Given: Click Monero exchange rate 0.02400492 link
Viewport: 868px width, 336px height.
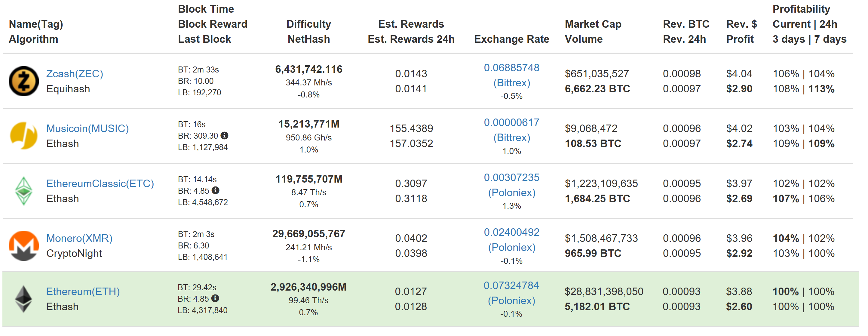Looking at the screenshot, I should point(511,233).
